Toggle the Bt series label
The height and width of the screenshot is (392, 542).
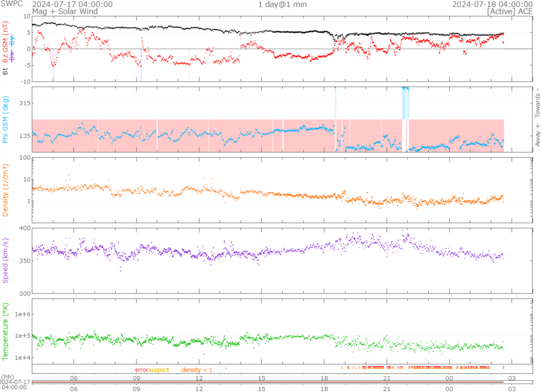point(6,70)
